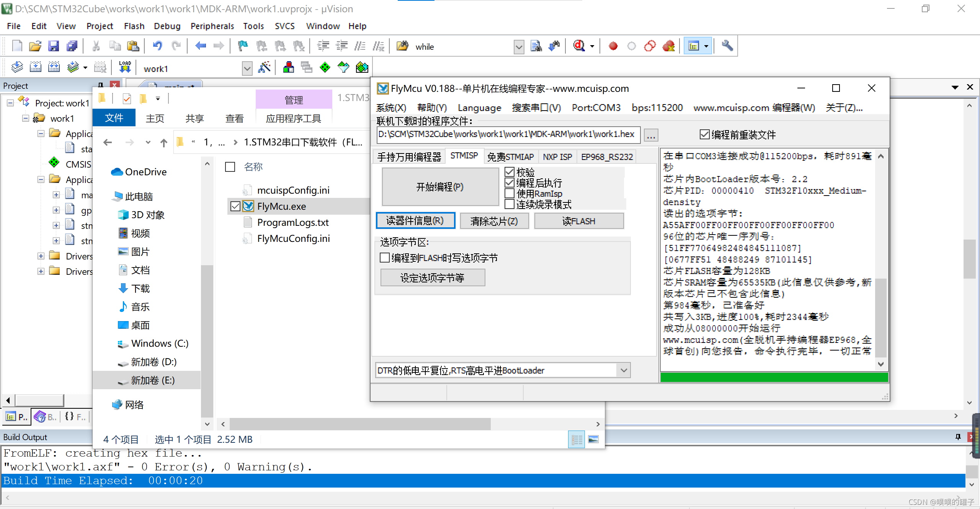
Task: Click the Undo toolbar icon
Action: click(x=157, y=46)
